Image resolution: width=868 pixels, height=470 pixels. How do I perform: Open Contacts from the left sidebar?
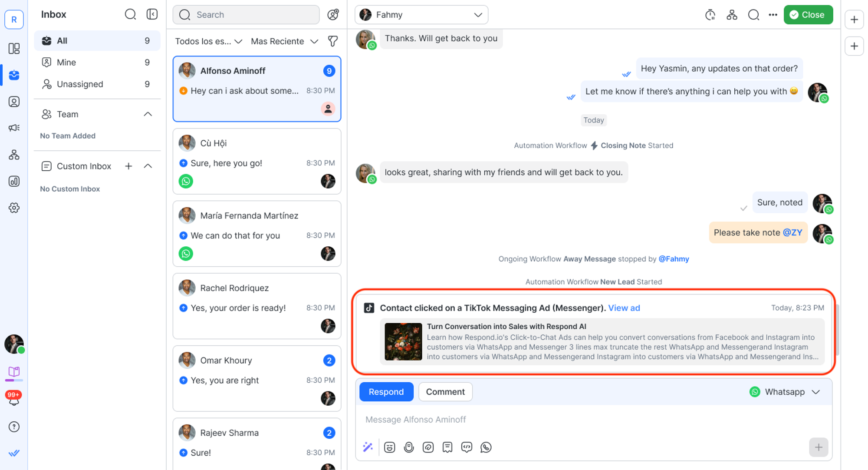coord(14,102)
